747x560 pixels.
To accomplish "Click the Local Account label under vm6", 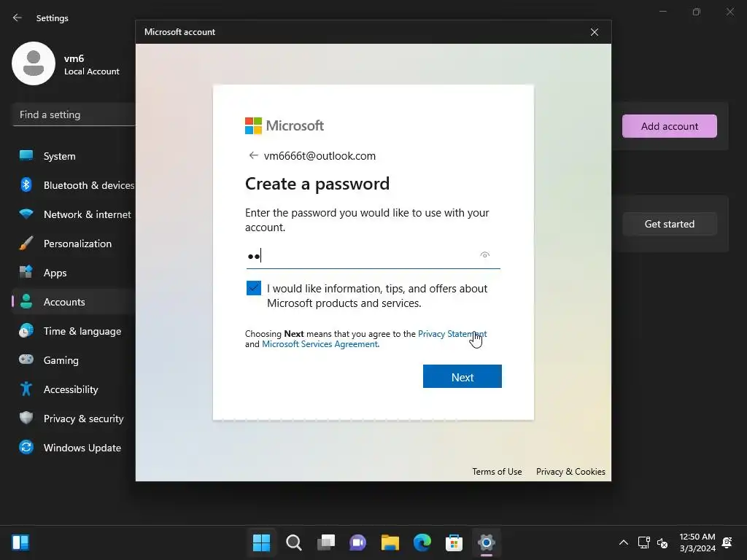I will [91, 71].
